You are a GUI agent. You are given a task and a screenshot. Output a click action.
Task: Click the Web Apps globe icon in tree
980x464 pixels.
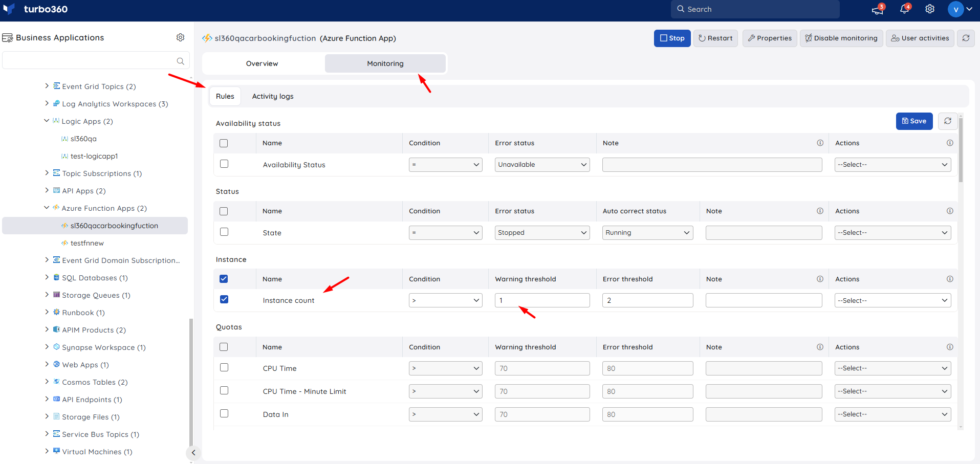[56, 365]
